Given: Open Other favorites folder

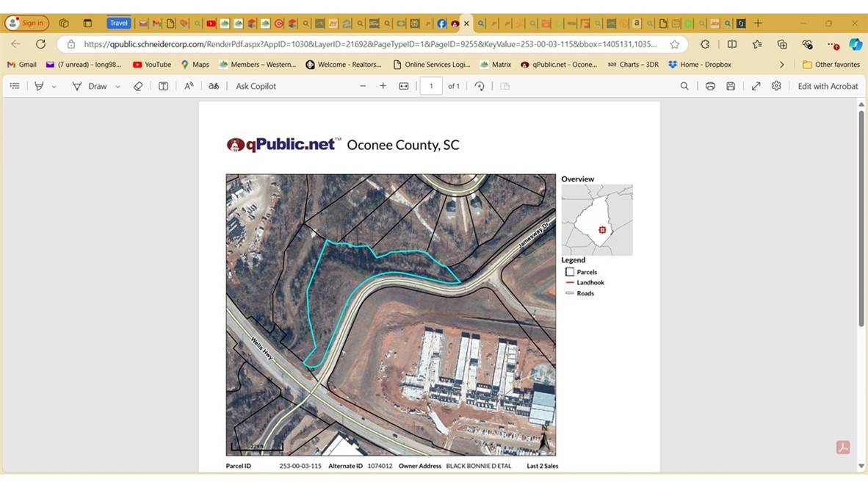Looking at the screenshot, I should [x=831, y=64].
